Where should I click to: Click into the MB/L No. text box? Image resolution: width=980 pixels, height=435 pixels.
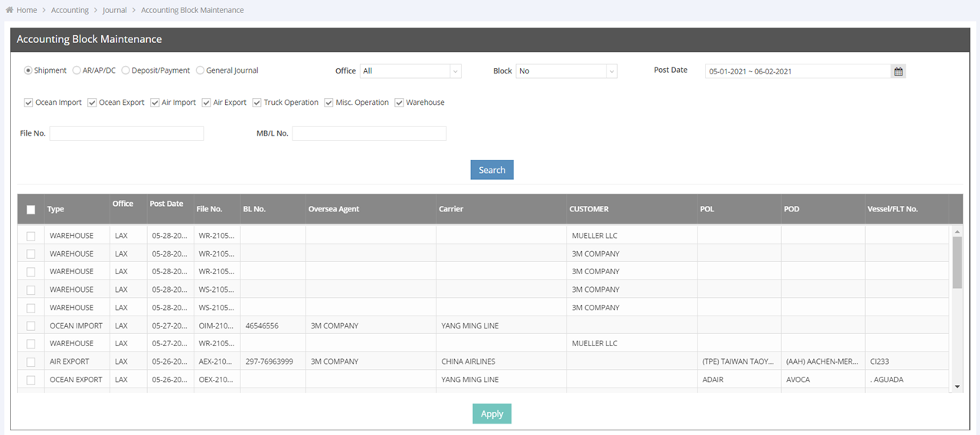tap(369, 133)
